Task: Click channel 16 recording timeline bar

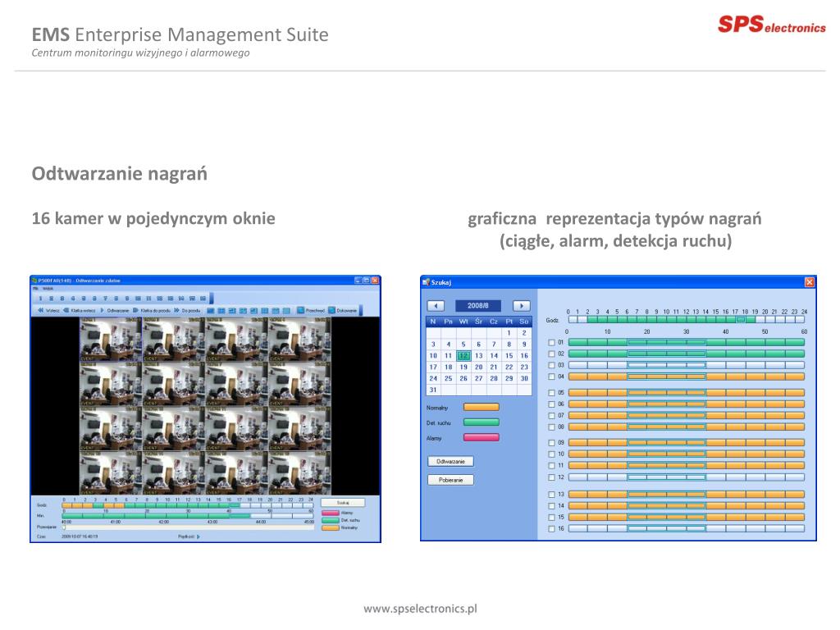Action: pyautogui.click(x=687, y=529)
